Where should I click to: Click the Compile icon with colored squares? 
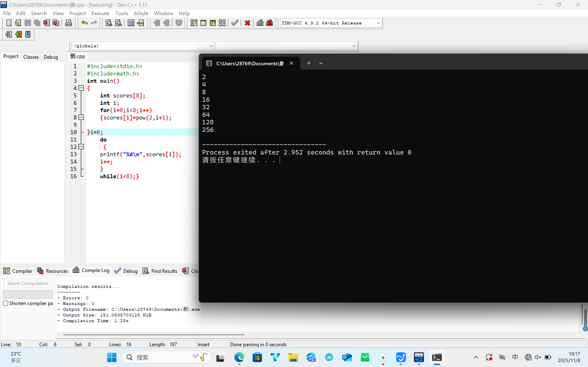[x=194, y=23]
